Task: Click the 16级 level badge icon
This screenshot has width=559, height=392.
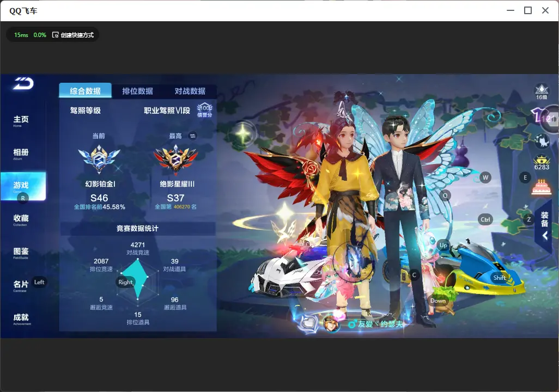Action: (542, 92)
